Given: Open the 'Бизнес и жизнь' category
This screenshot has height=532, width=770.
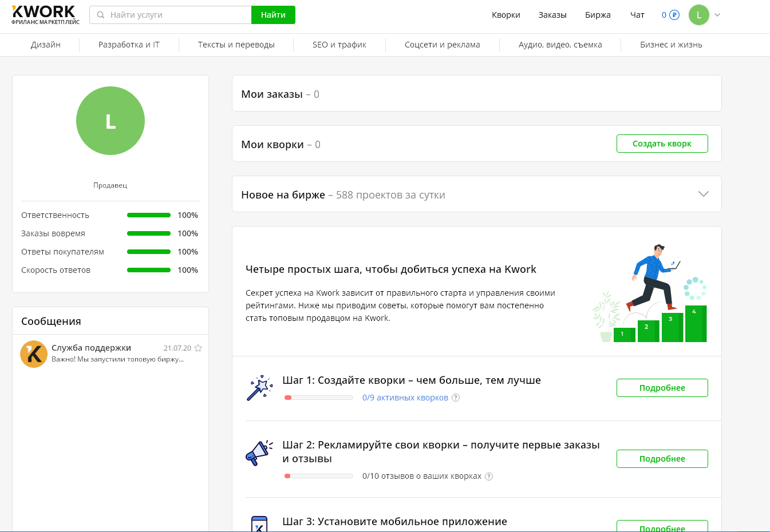Looking at the screenshot, I should coord(671,45).
